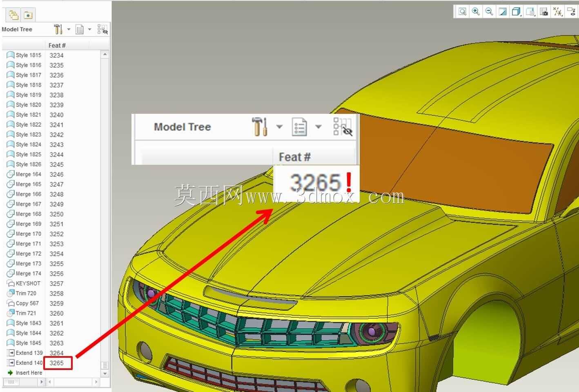The height and width of the screenshot is (392, 579).
Task: Click the Model Tree panel title
Action: pyautogui.click(x=17, y=29)
